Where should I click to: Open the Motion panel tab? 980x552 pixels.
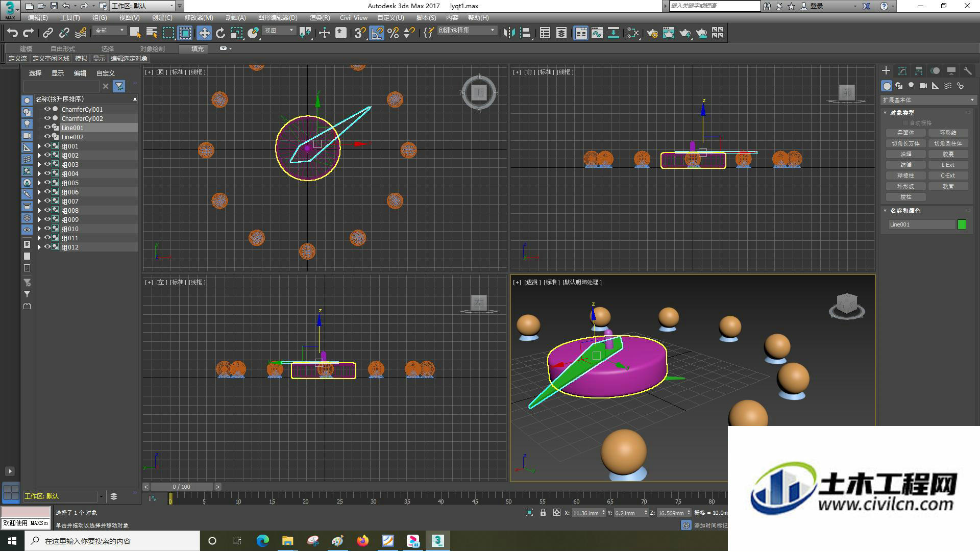pyautogui.click(x=935, y=71)
